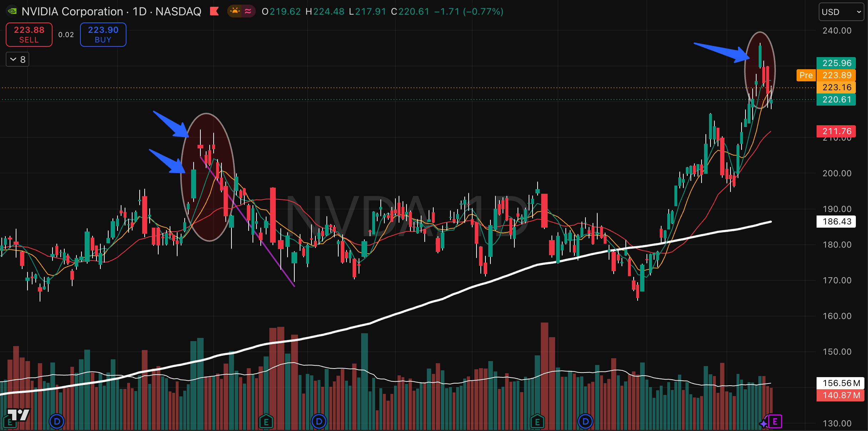The image size is (868, 431).
Task: Click the 170.00 price axis tick
Action: pyautogui.click(x=837, y=280)
